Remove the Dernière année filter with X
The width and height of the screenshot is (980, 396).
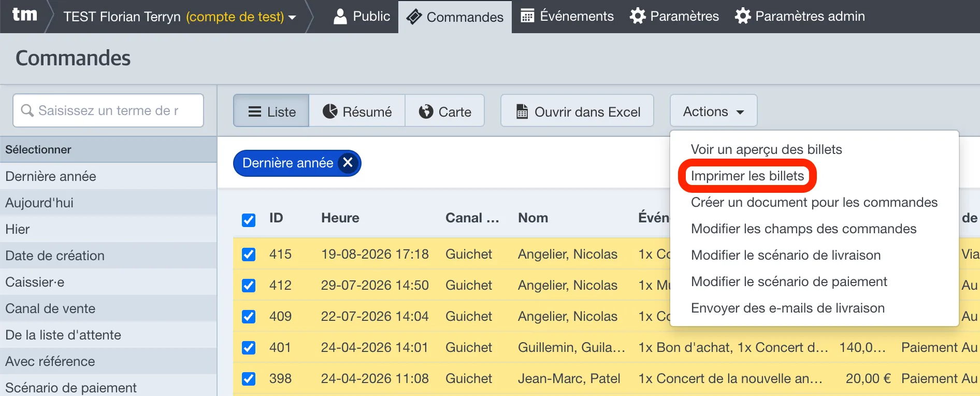pyautogui.click(x=348, y=163)
